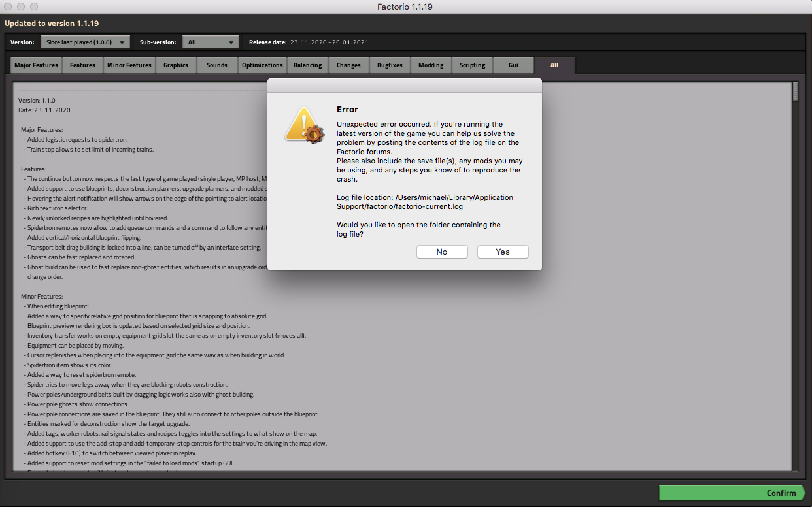Click Yes to open the log folder
The height and width of the screenshot is (507, 812).
click(502, 252)
